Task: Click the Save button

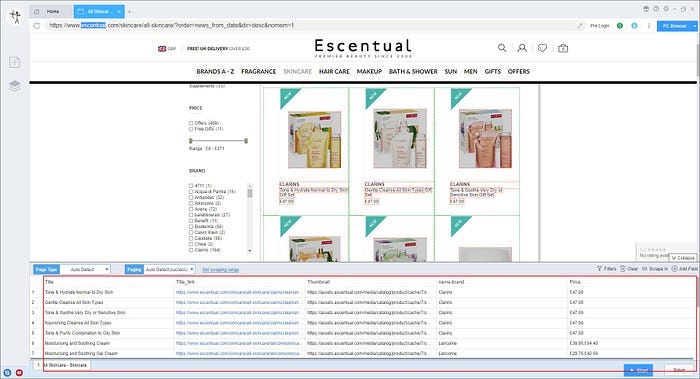Action: coord(679,370)
